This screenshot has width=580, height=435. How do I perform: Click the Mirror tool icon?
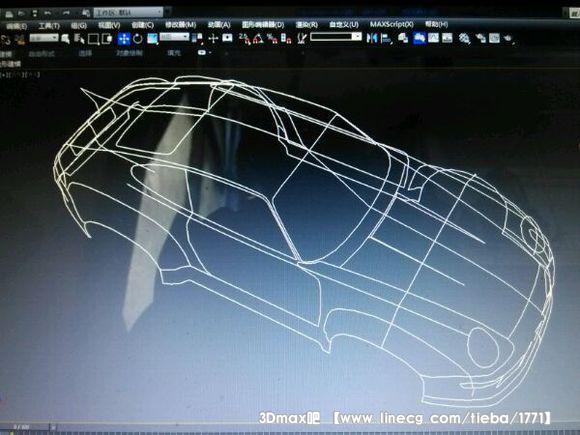(372, 38)
